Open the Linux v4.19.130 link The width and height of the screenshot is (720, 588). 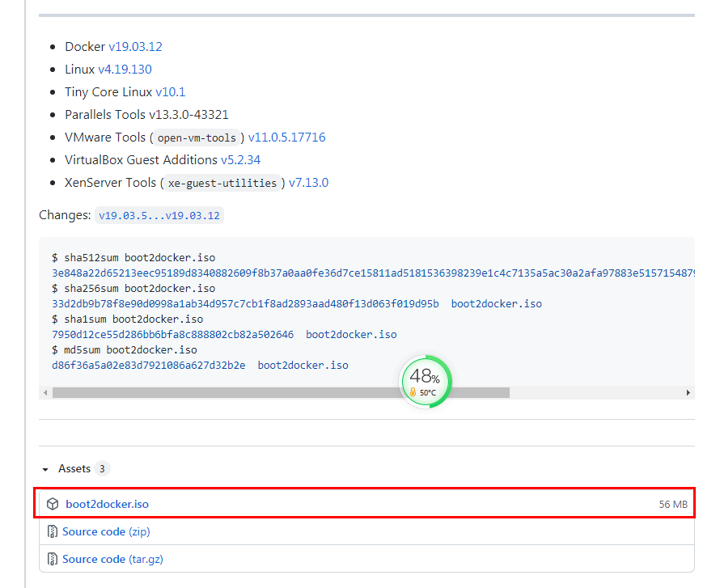[x=125, y=70]
